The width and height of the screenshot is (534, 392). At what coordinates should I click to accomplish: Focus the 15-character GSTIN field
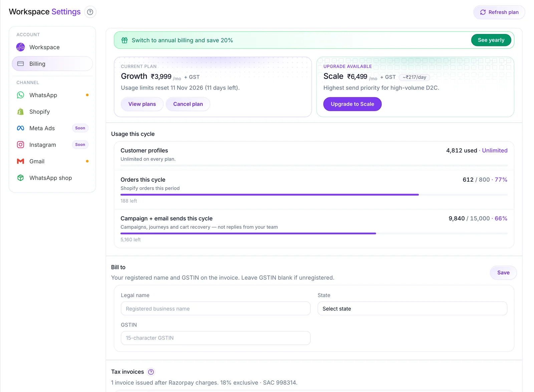[216, 338]
